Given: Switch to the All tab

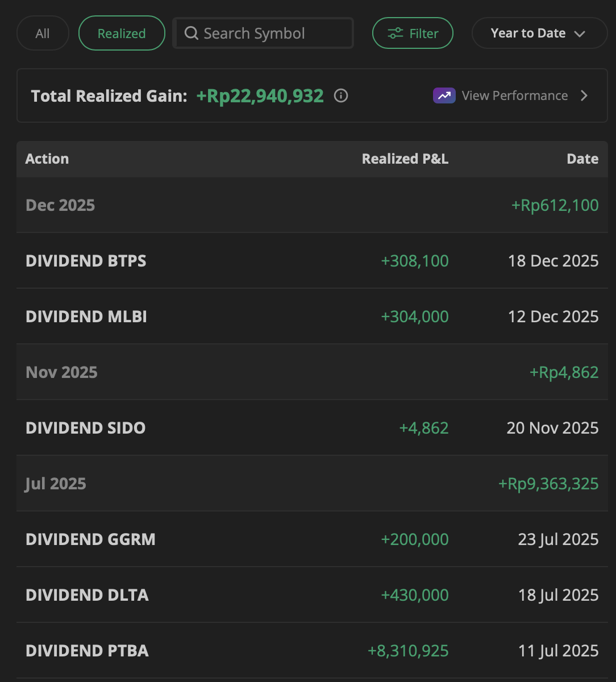Looking at the screenshot, I should click(x=43, y=34).
